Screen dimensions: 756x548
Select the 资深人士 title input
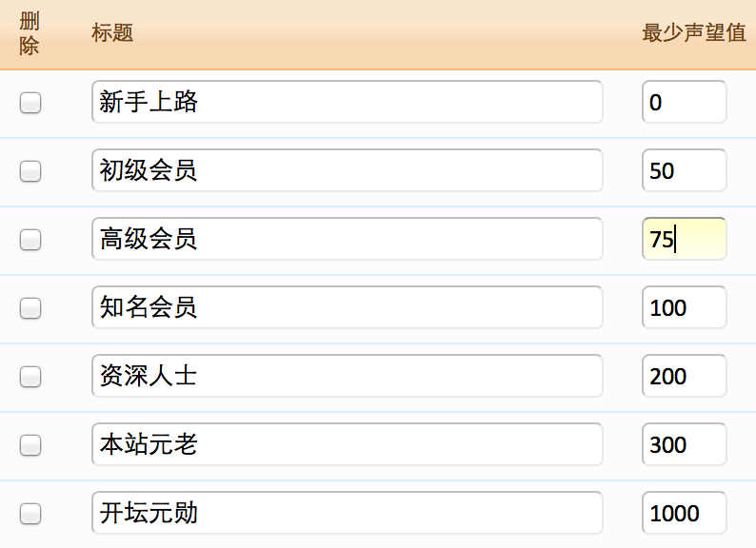(348, 376)
